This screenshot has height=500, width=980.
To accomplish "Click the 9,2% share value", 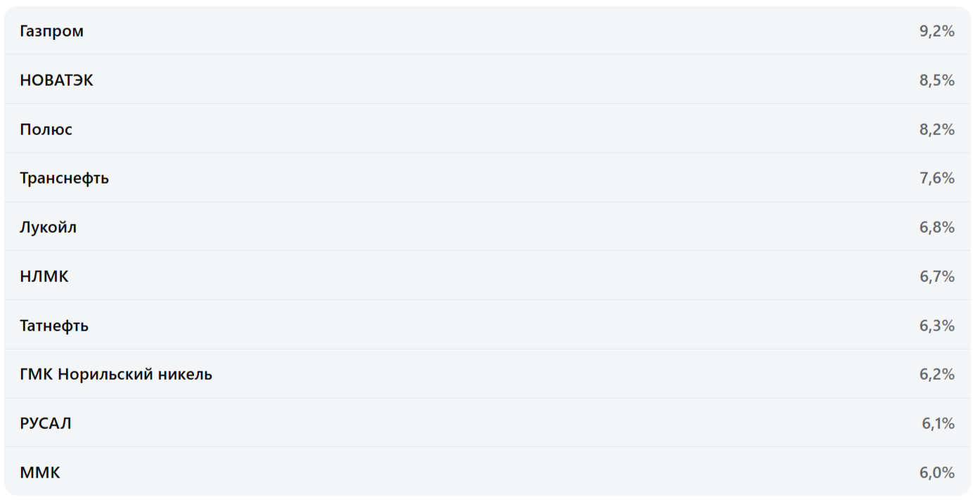I will click(936, 31).
